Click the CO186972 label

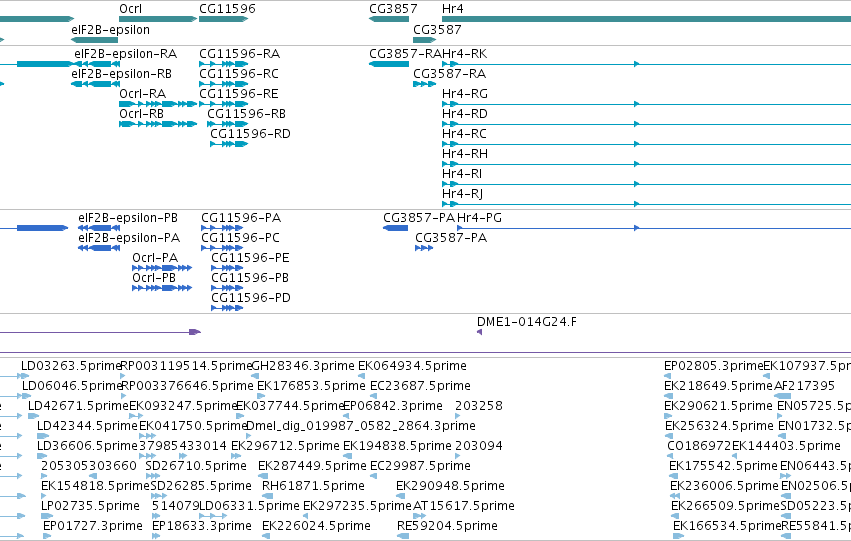click(x=699, y=447)
